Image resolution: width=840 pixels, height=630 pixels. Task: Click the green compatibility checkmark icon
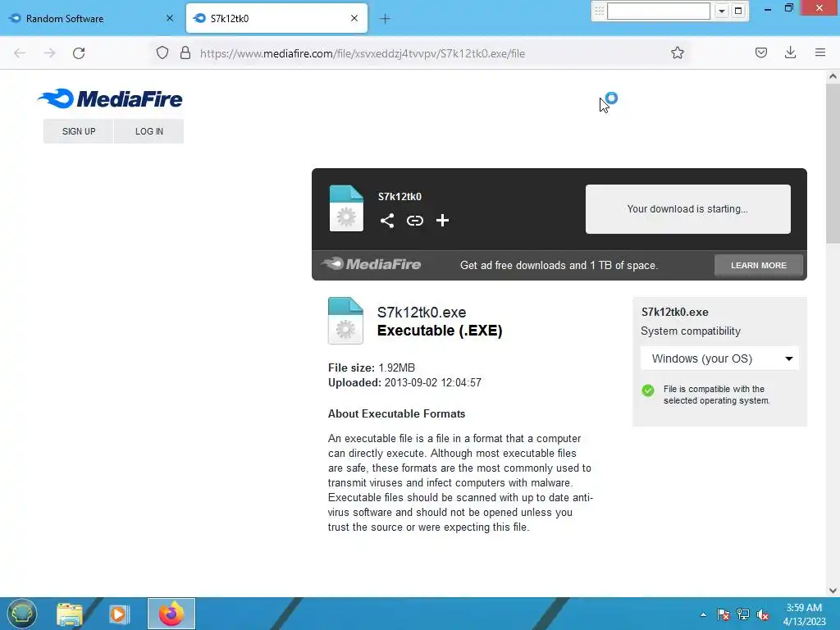pyautogui.click(x=648, y=390)
